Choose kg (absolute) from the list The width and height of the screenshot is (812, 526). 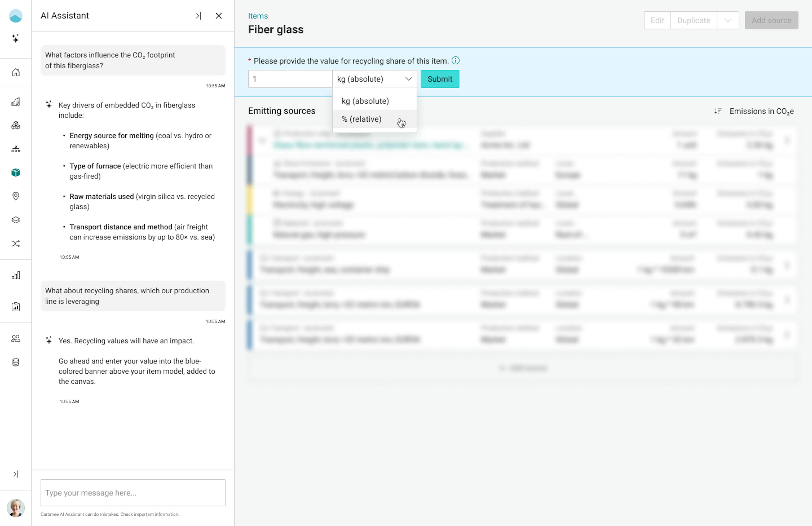(x=365, y=101)
